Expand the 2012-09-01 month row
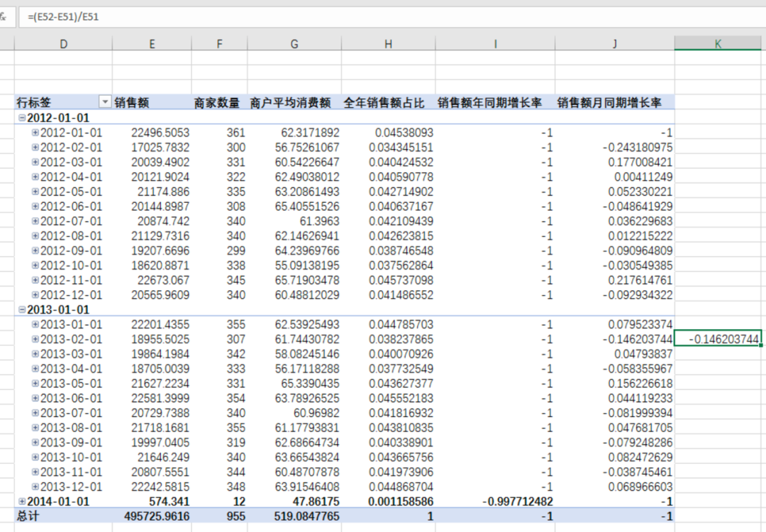Viewport: 766px width, 532px height. (35, 250)
